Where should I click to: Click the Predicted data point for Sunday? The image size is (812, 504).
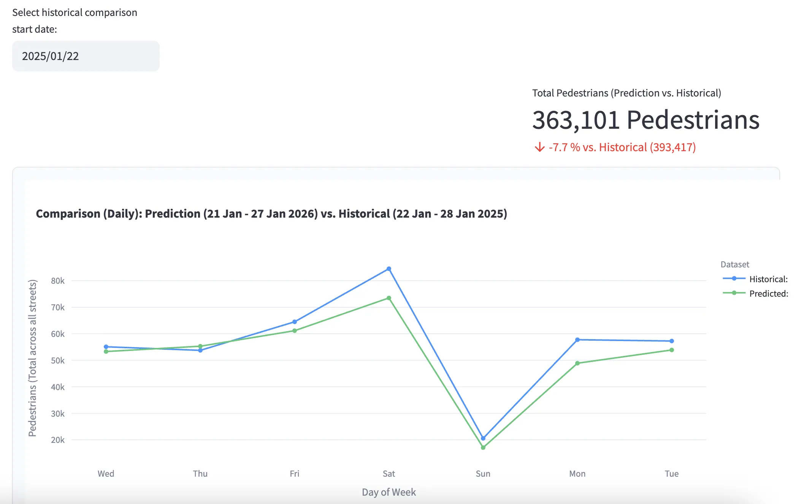point(483,447)
